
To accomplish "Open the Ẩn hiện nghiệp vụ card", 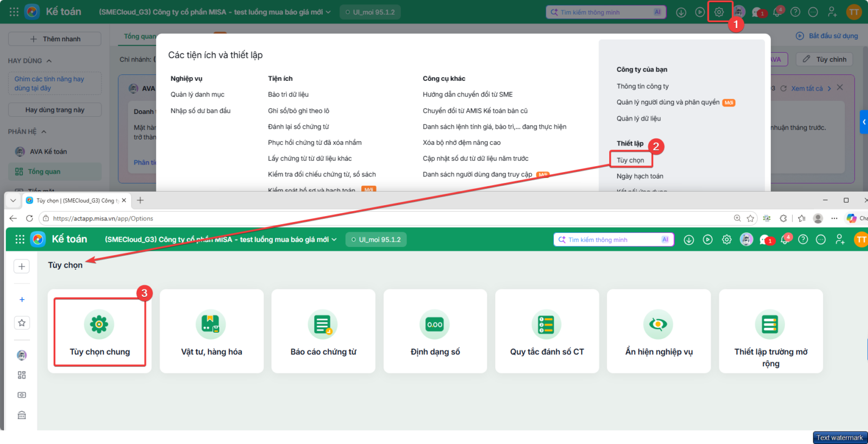I will [659, 331].
